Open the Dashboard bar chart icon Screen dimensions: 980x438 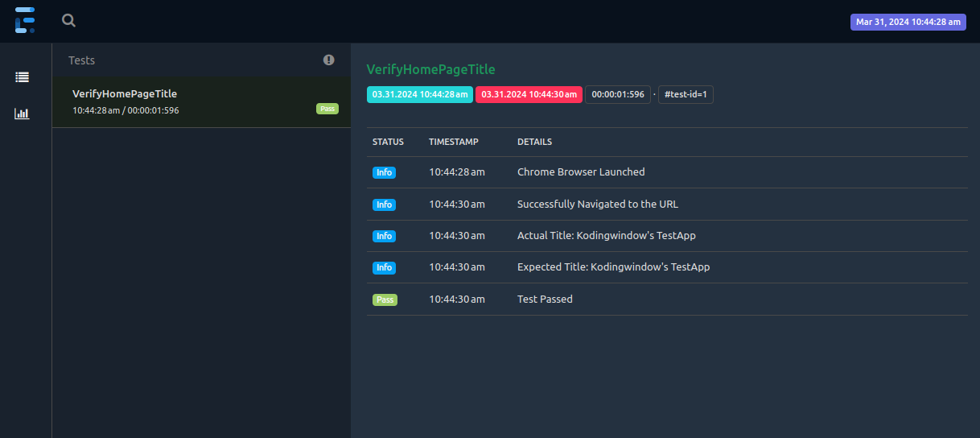click(x=23, y=114)
